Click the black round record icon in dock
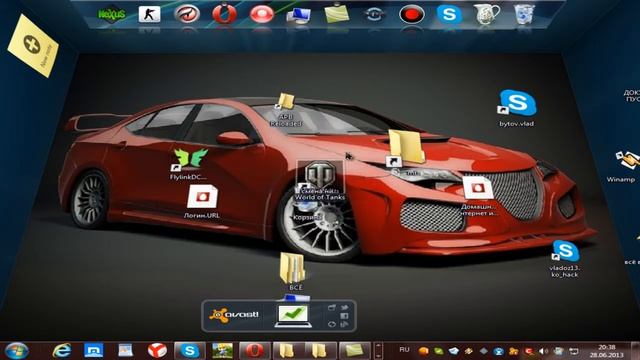Screen dimensions: 640x360 click(411, 14)
